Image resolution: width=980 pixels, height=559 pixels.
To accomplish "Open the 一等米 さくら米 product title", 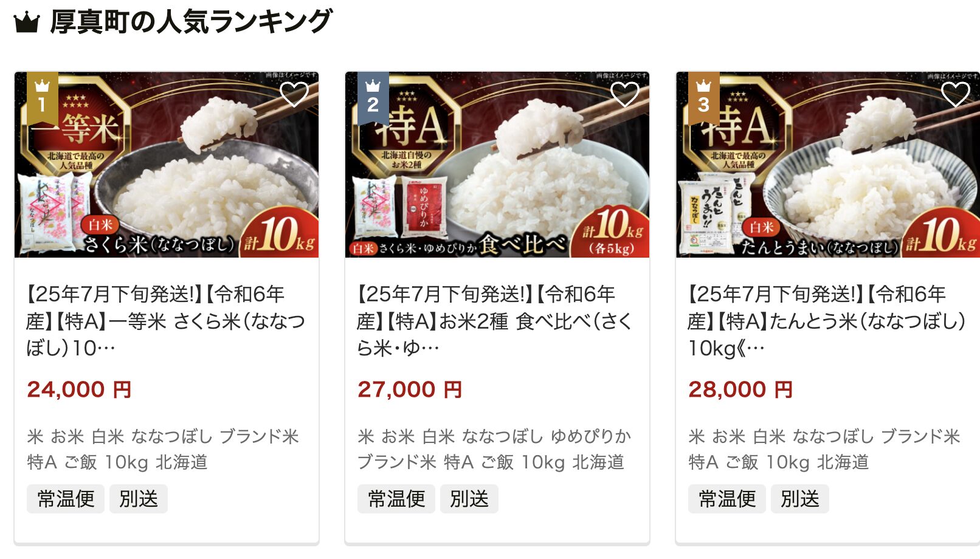I will [165, 321].
